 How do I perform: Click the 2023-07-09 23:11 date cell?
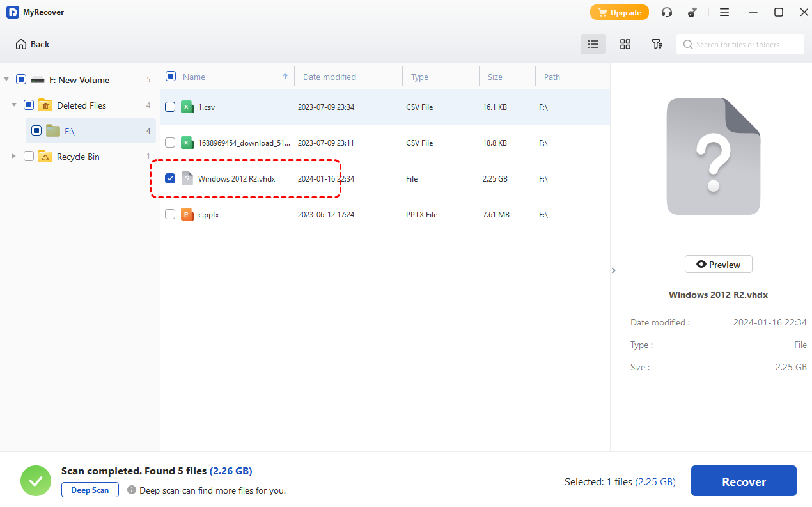[x=326, y=143]
